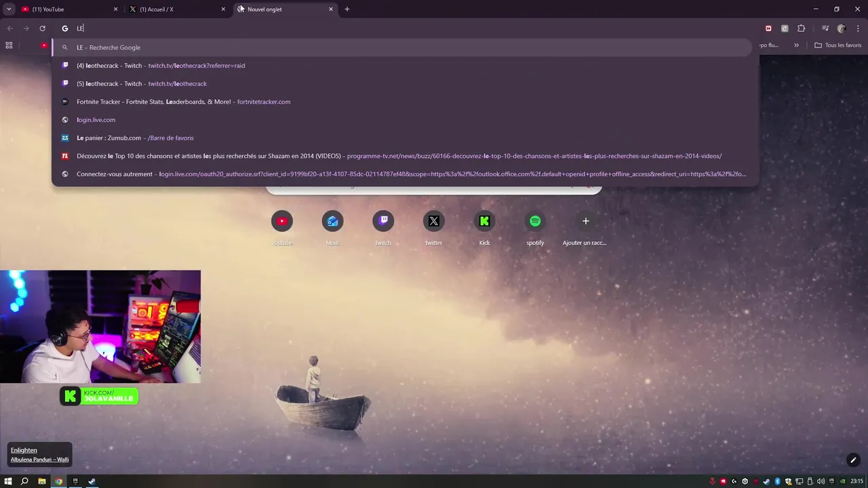Open Steam from the taskbar

92,481
